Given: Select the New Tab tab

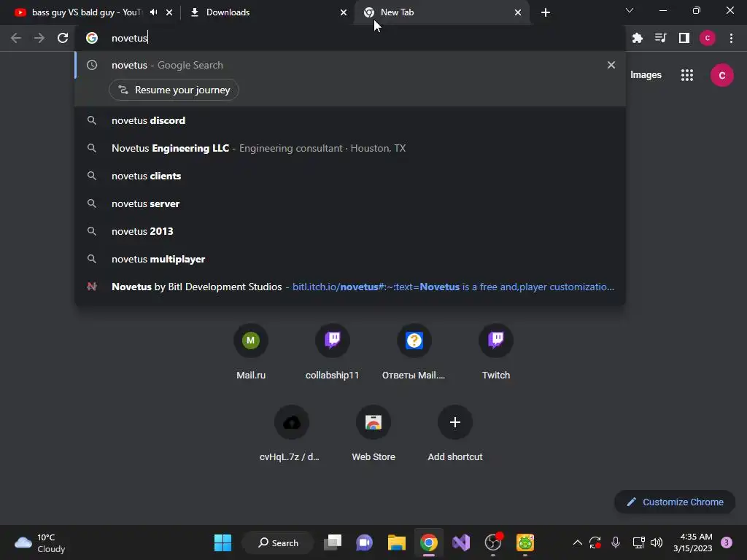Looking at the screenshot, I should click(x=442, y=12).
